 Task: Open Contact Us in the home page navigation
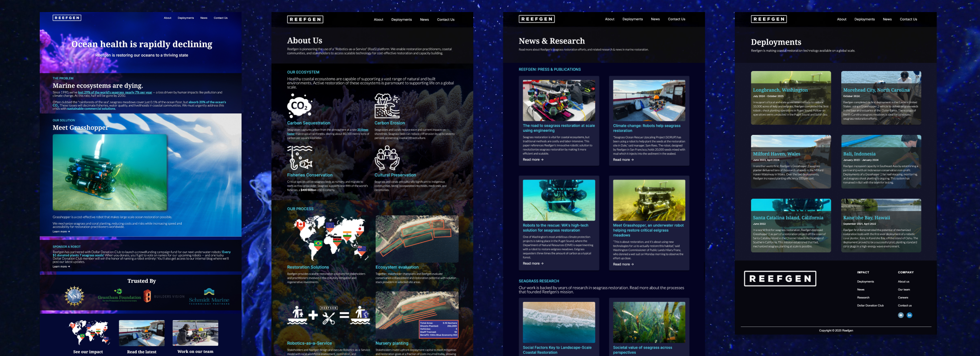coord(221,18)
